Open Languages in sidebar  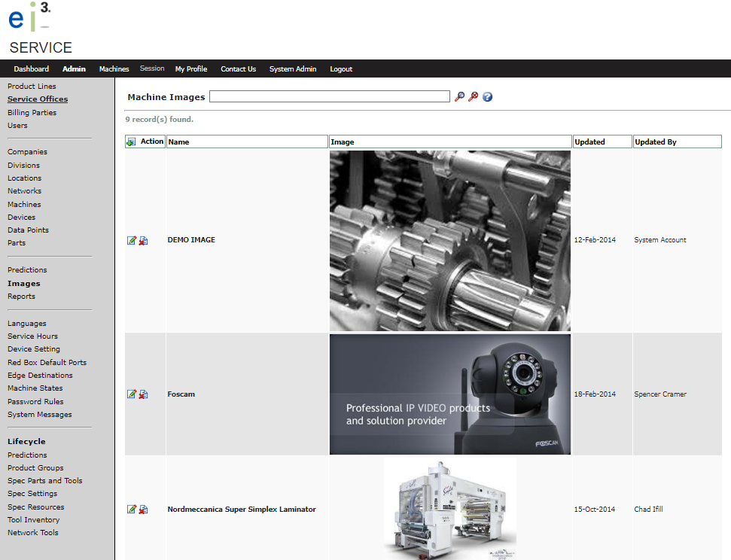pos(27,324)
